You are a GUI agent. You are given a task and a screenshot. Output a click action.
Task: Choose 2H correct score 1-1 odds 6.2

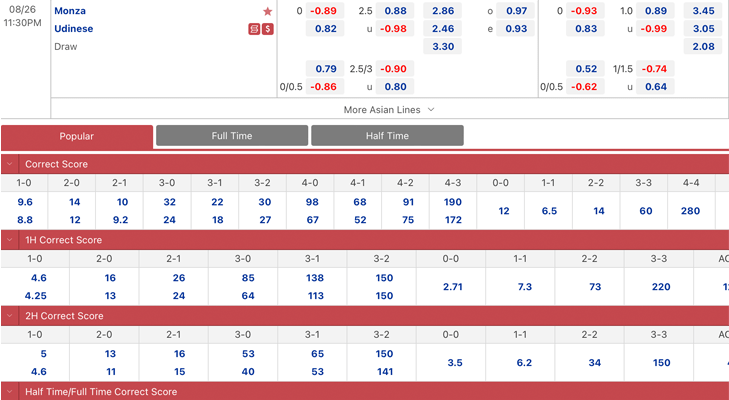pyautogui.click(x=524, y=362)
